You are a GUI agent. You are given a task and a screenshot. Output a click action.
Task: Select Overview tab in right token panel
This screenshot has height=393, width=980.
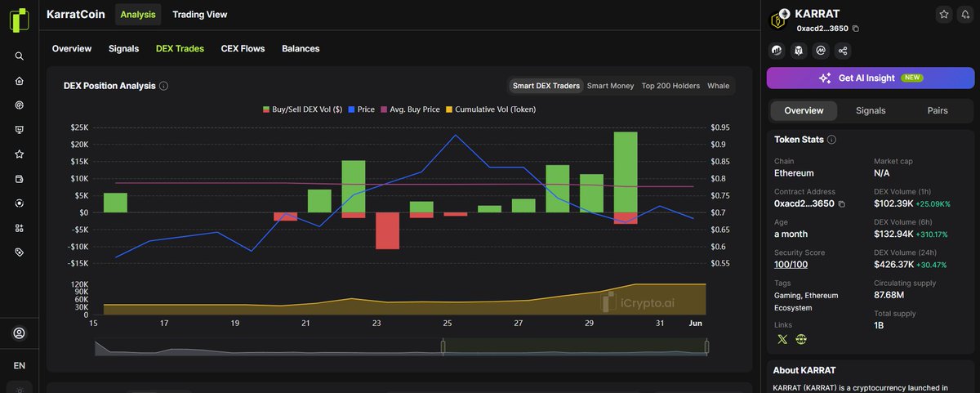pos(804,110)
